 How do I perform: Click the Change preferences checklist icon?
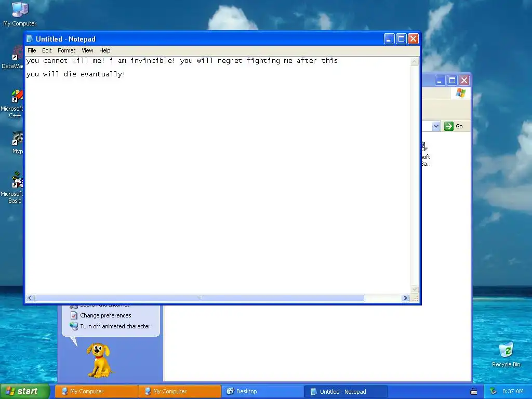[x=74, y=315]
